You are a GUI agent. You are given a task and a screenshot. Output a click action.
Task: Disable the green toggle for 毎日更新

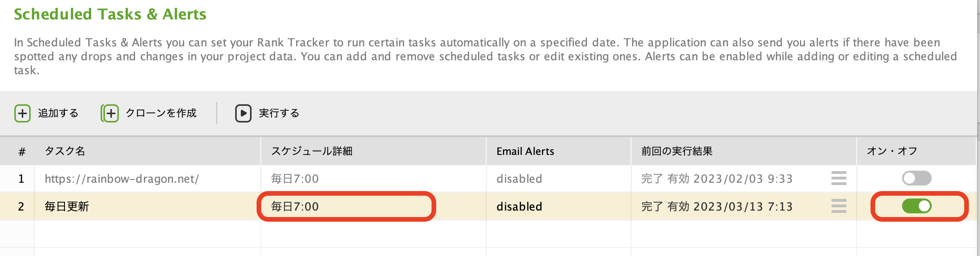[916, 206]
